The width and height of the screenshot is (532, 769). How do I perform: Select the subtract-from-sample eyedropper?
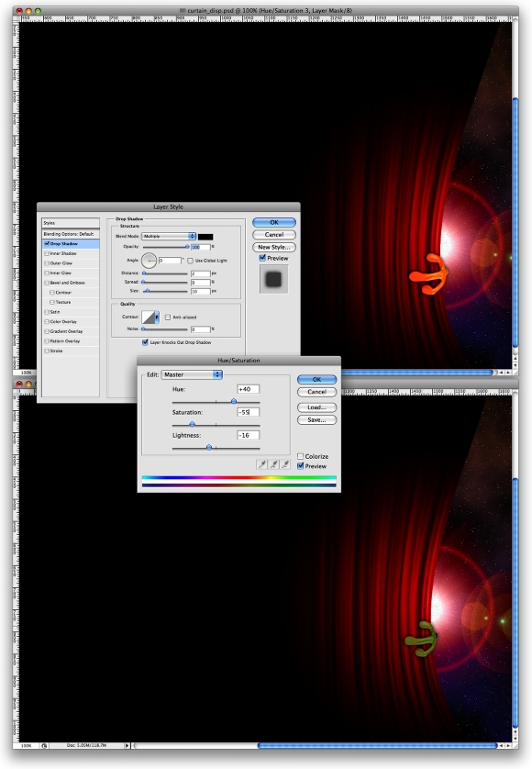click(x=285, y=464)
